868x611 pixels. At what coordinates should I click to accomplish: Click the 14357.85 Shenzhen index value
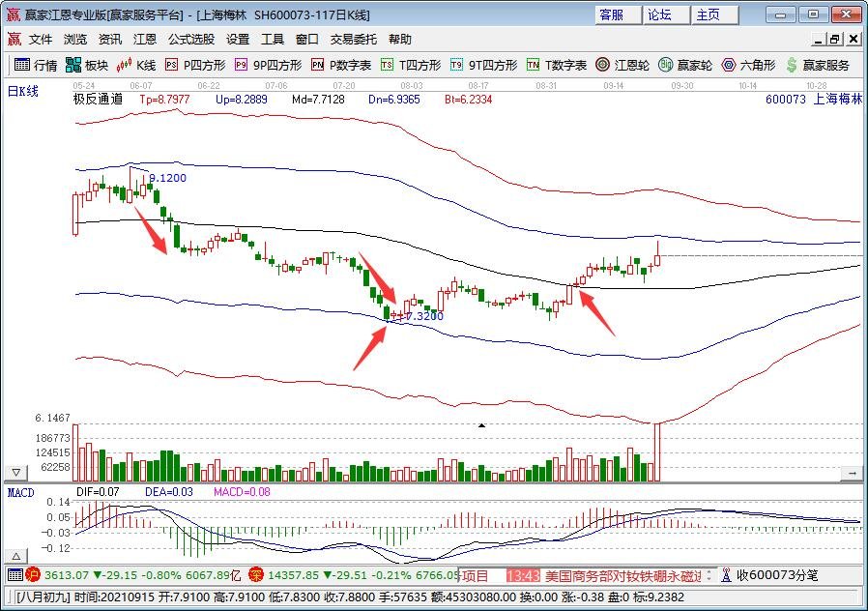pos(294,575)
